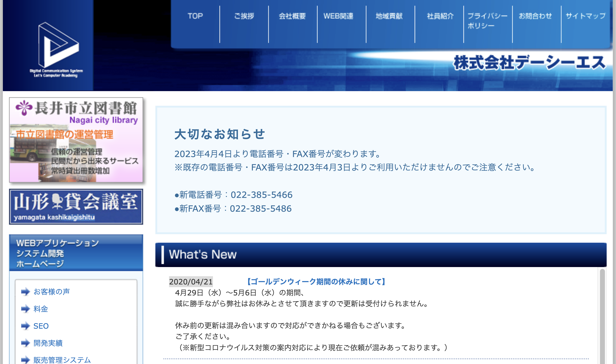The height and width of the screenshot is (364, 616).
Task: Click the arrow icon beside 開発実績
Action: tap(26, 344)
